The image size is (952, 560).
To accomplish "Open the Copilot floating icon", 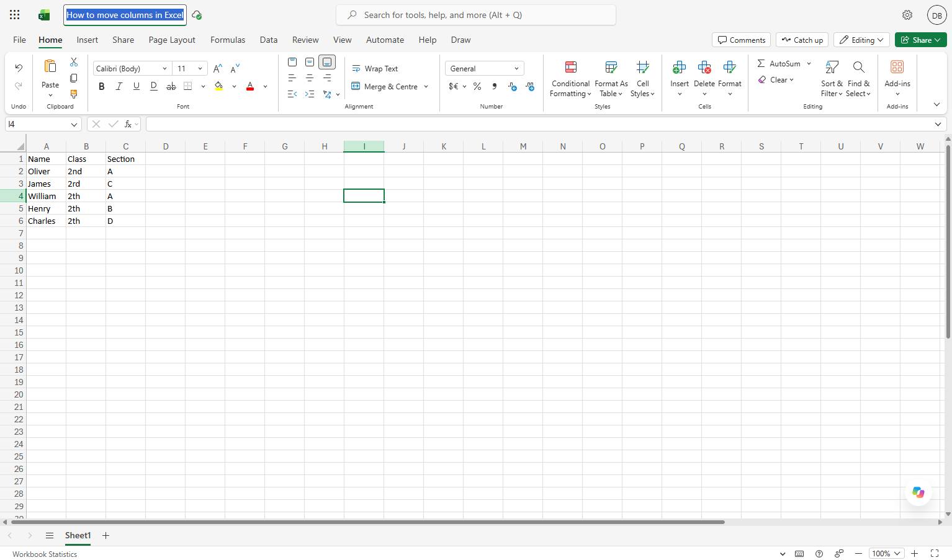I will [918, 492].
